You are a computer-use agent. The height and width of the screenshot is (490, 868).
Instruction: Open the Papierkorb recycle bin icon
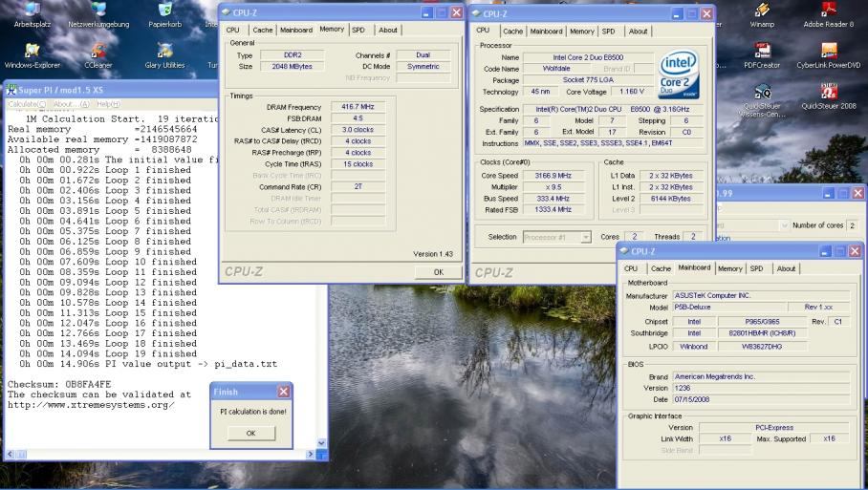(165, 15)
